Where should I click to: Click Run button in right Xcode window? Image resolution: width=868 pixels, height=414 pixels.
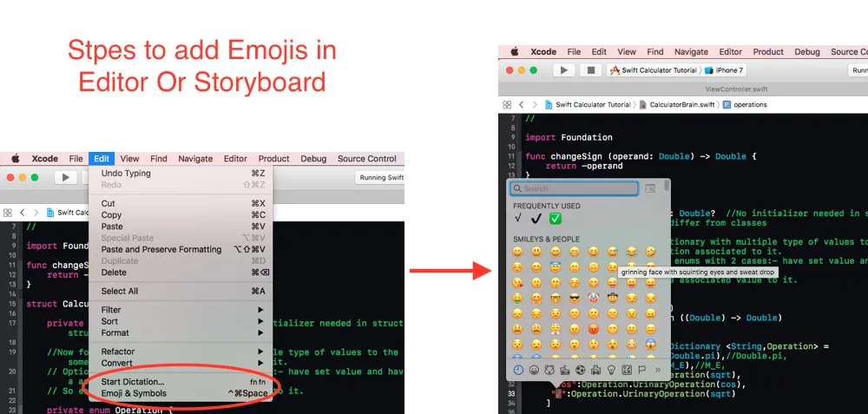(564, 70)
